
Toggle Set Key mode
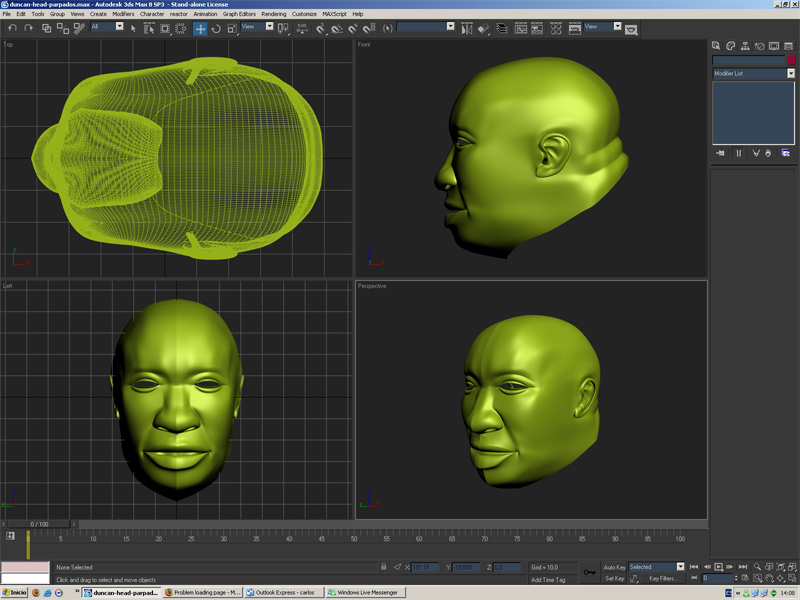coord(614,578)
